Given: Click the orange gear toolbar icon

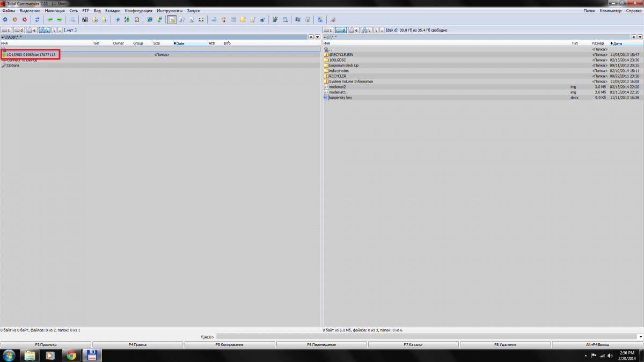Looking at the screenshot, I should tap(14, 20).
